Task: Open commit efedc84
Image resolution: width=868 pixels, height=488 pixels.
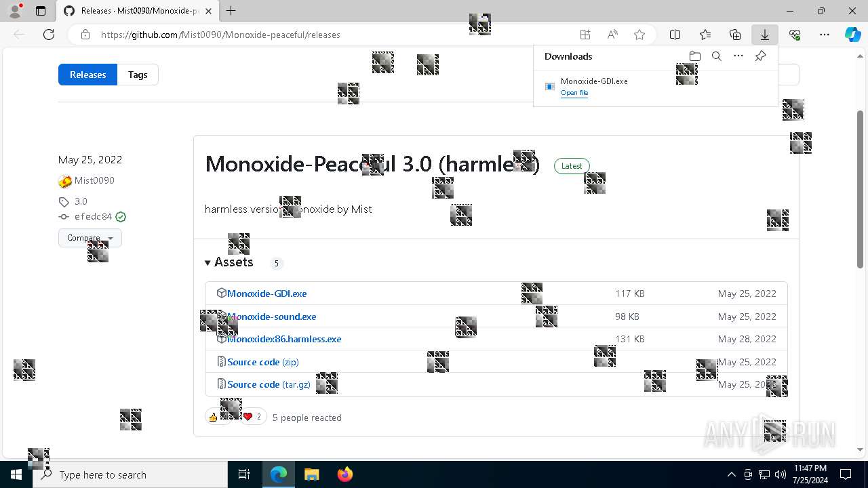Action: tap(93, 217)
